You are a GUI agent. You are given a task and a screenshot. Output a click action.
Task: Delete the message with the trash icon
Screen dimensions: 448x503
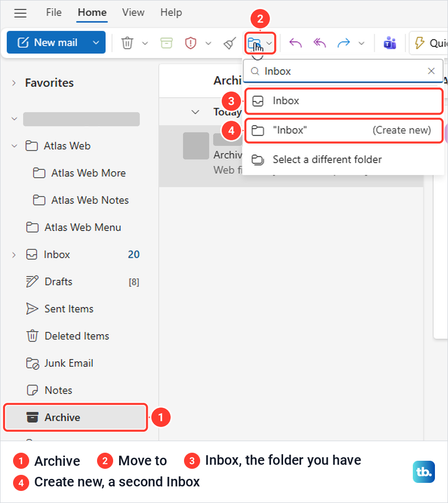127,43
